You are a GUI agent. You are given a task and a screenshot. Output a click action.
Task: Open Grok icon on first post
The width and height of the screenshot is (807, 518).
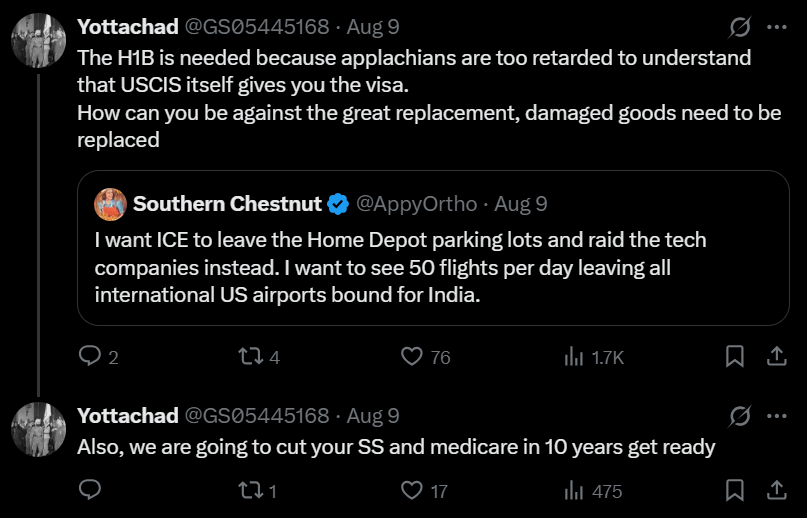740,27
